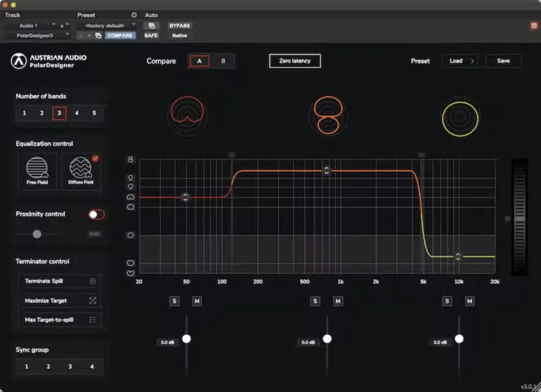Toggle the BYPASS button
Image resolution: width=541 pixels, height=392 pixels.
[180, 25]
